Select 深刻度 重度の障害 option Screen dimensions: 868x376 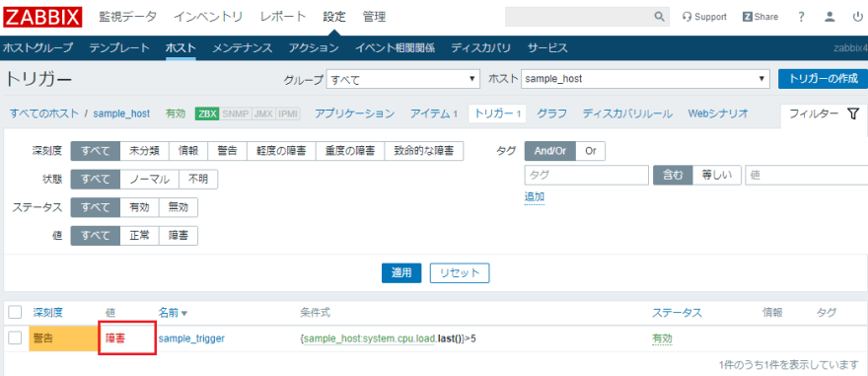click(350, 151)
